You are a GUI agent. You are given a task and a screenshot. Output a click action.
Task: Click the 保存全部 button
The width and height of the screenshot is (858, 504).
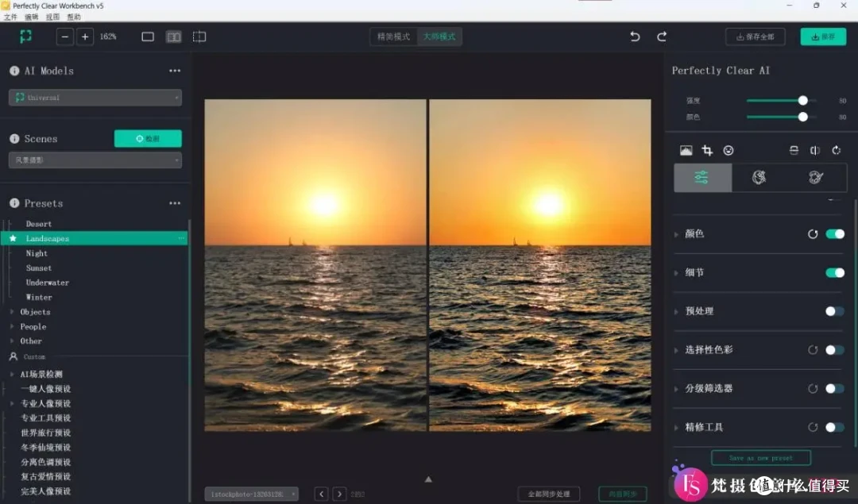(756, 37)
